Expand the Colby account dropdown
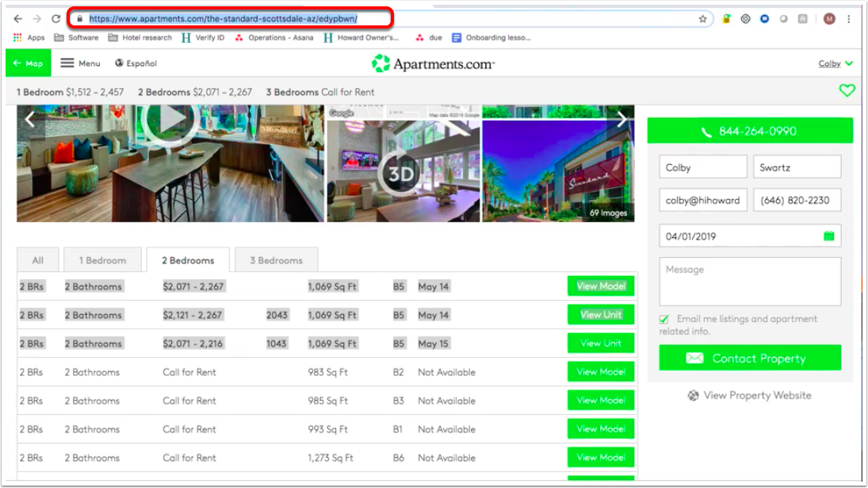This screenshot has height=488, width=868. pyautogui.click(x=835, y=63)
